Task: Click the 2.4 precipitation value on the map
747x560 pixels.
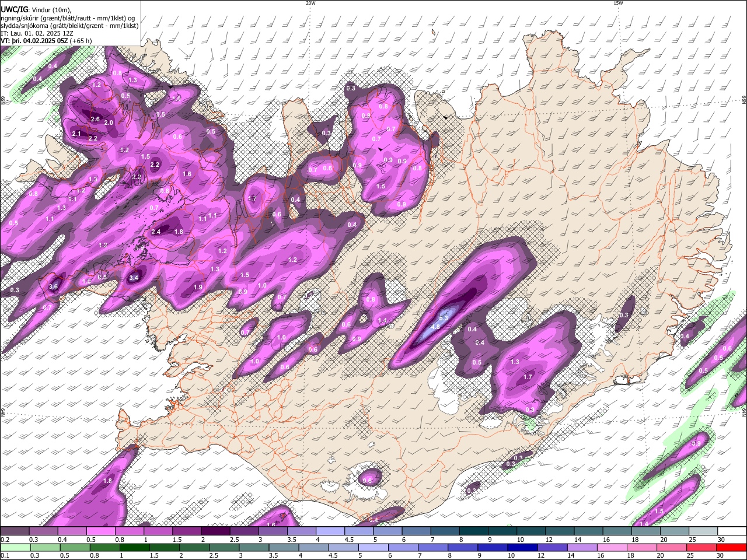Action: pos(156,232)
